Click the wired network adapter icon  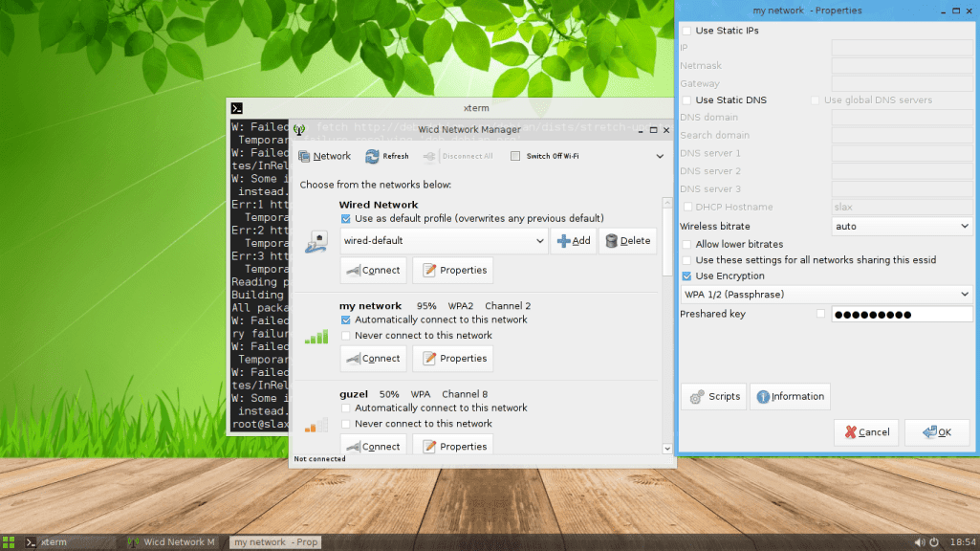[316, 242]
